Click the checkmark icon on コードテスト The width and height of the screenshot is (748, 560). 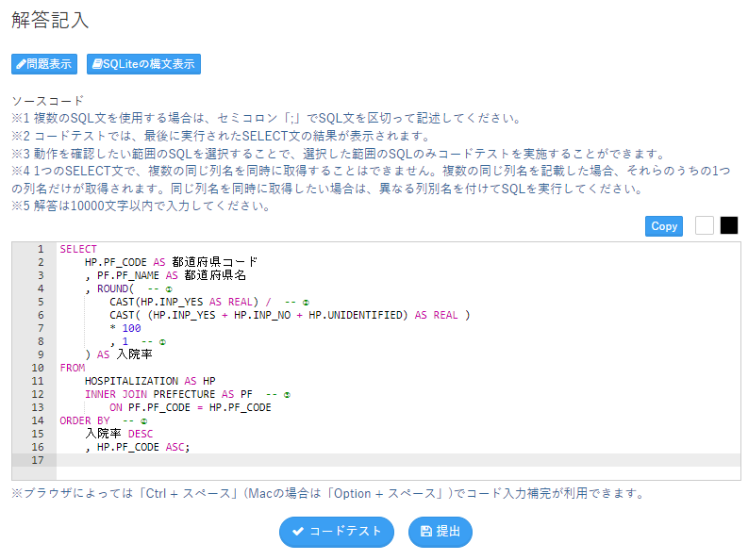[298, 531]
